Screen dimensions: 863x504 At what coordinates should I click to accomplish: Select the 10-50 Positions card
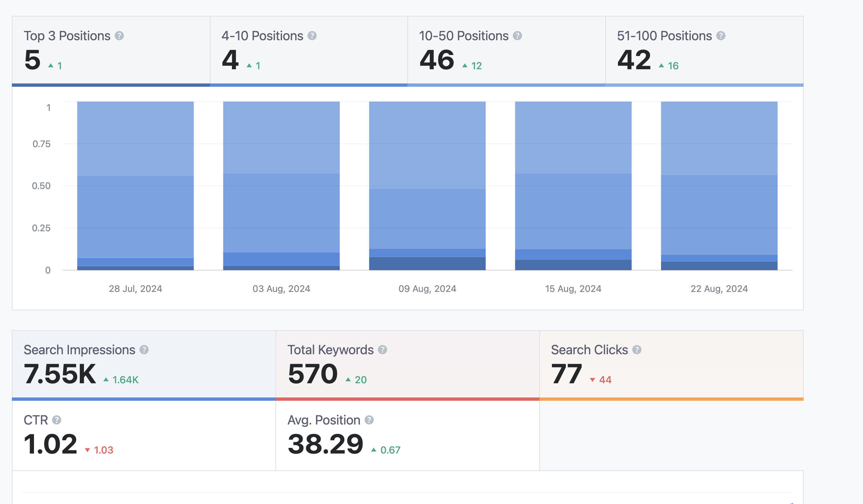[506, 51]
